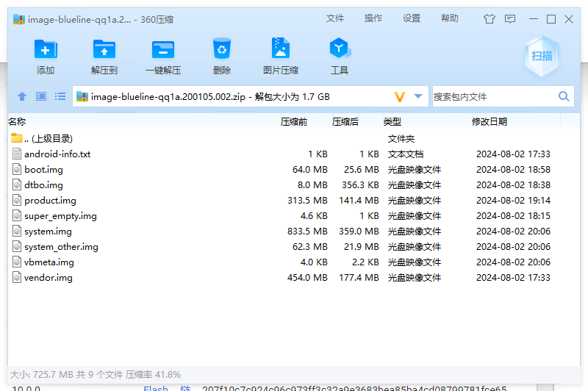
Task: Click the 扫描 (Scan) hexagon button
Action: pyautogui.click(x=542, y=56)
